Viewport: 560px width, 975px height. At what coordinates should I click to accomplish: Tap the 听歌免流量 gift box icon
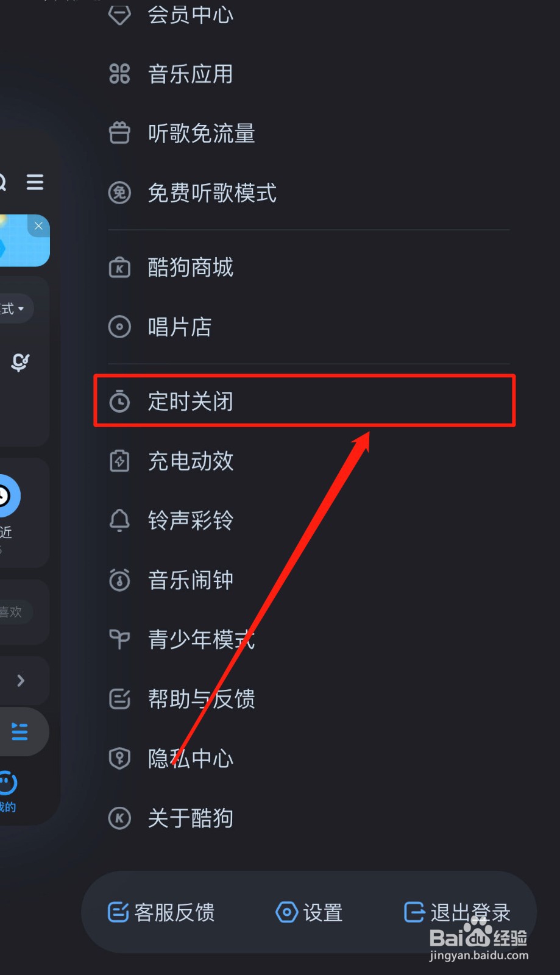(119, 133)
